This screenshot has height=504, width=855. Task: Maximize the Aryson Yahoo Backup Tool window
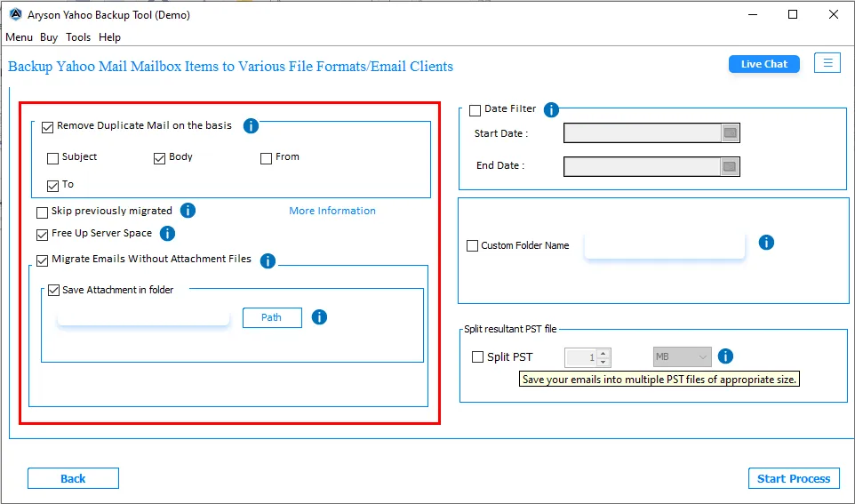[793, 15]
